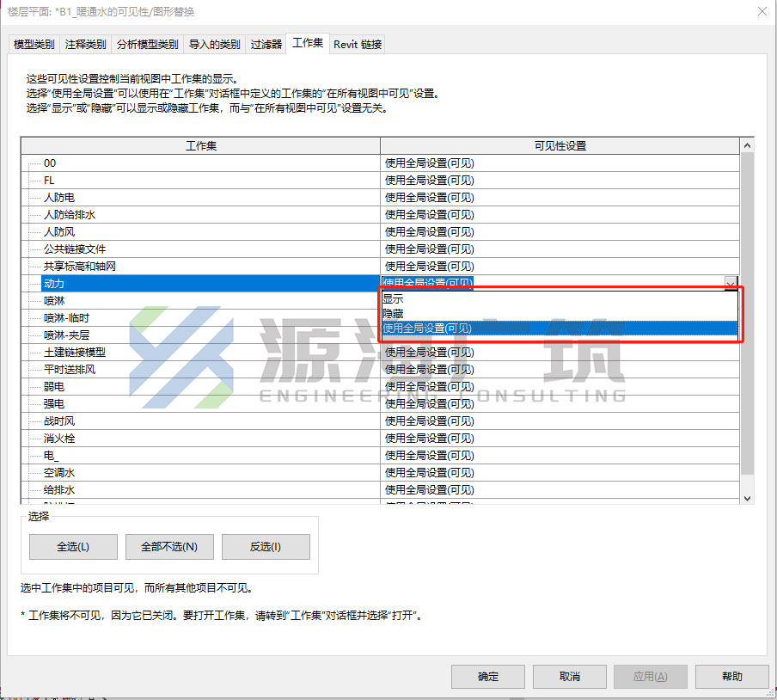Select the 消火栓 workset row

coord(200,439)
